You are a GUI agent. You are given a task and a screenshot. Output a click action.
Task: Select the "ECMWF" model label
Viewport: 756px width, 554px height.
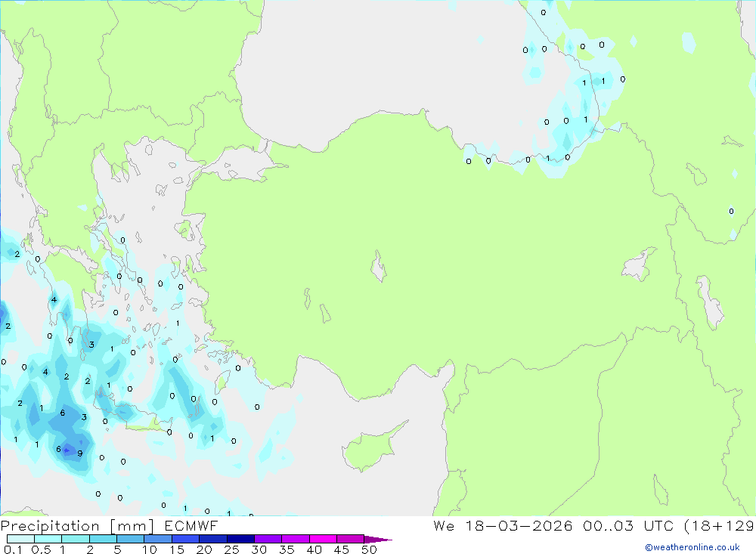pyautogui.click(x=191, y=525)
